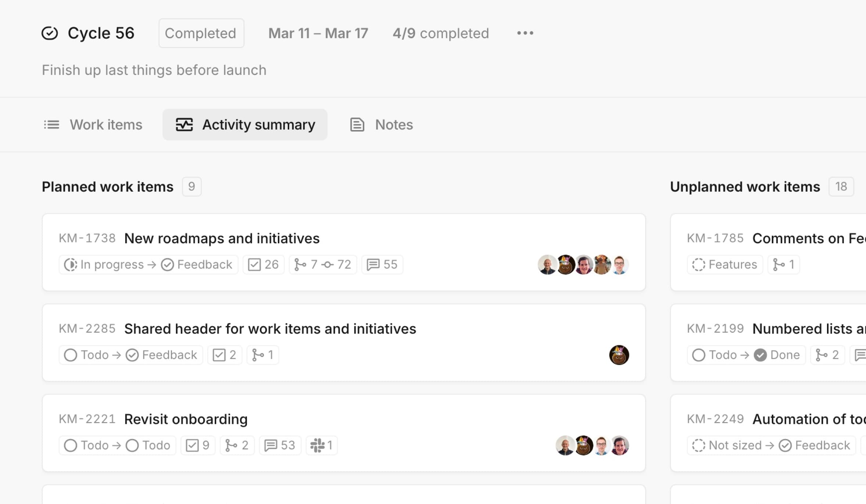This screenshot has height=504, width=866.
Task: Click the branch icon on Shared header item
Action: pos(258,355)
